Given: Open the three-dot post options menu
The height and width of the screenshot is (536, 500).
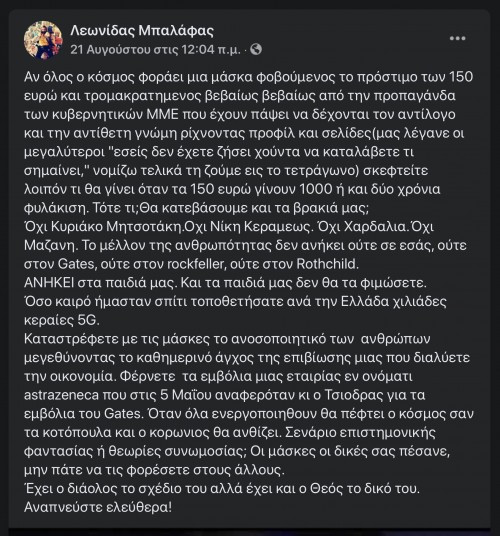Looking at the screenshot, I should click(x=457, y=38).
